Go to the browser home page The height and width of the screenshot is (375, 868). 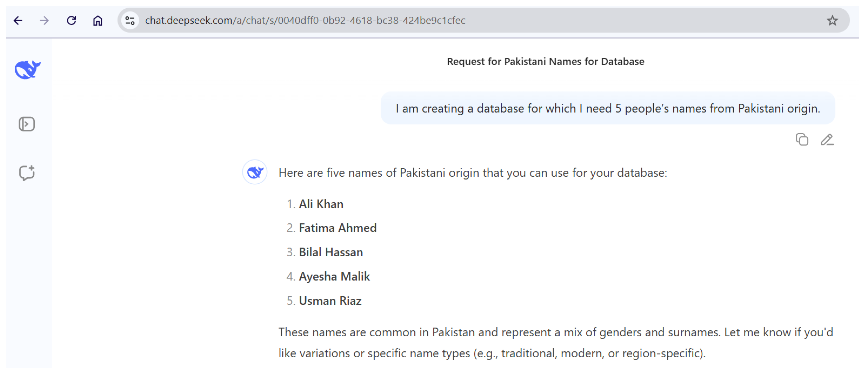(98, 21)
